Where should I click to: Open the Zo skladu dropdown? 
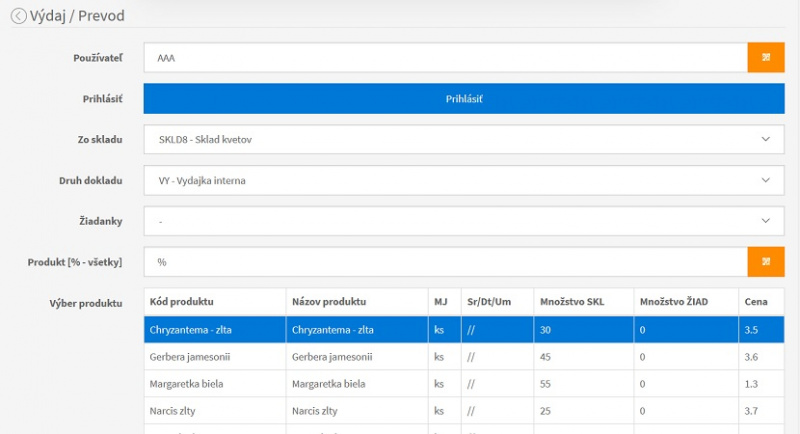tap(464, 140)
